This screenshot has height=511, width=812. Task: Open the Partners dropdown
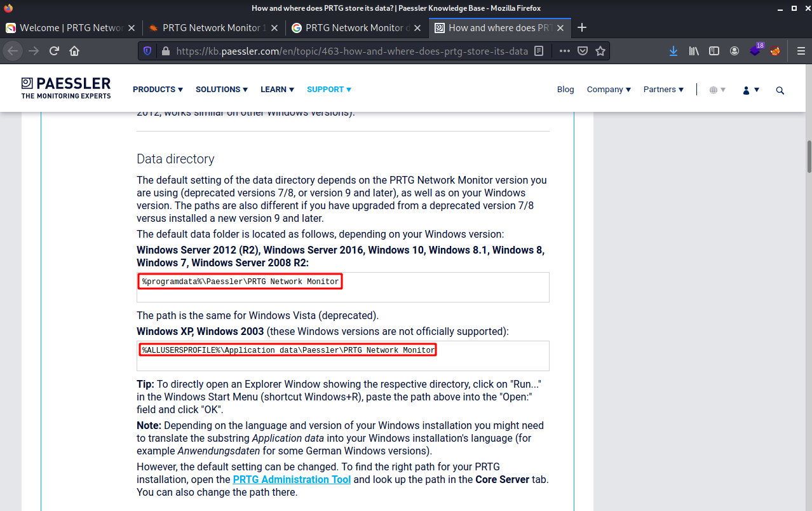[663, 90]
